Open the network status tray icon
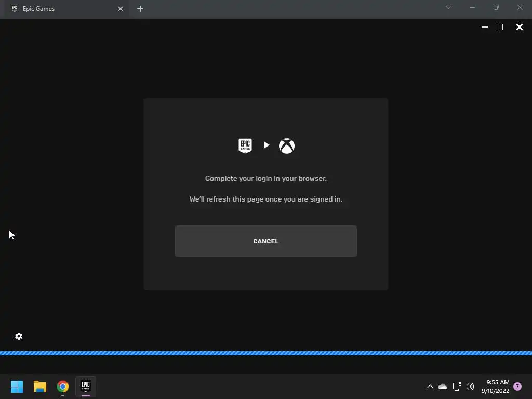Image resolution: width=532 pixels, height=399 pixels. pos(457,387)
